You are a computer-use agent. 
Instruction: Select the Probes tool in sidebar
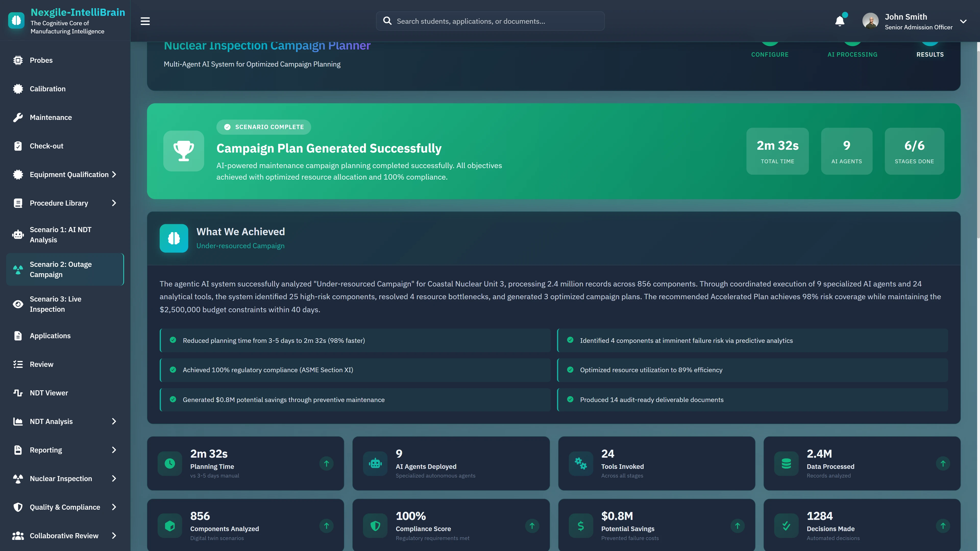pos(41,60)
